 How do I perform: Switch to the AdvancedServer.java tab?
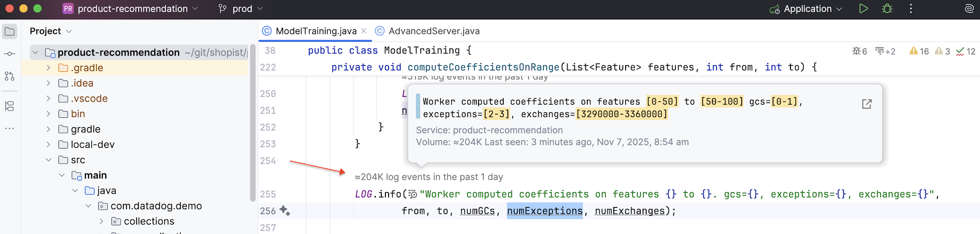click(x=433, y=31)
